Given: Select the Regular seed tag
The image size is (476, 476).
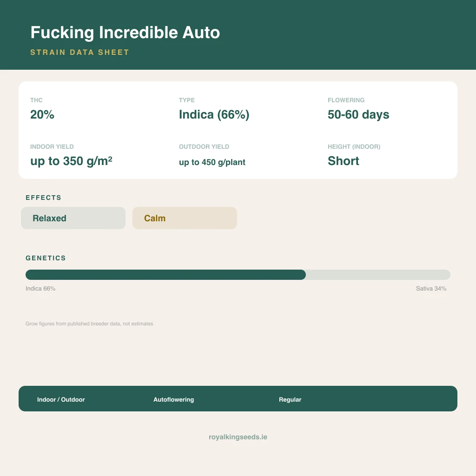Looking at the screenshot, I should pos(290,399).
